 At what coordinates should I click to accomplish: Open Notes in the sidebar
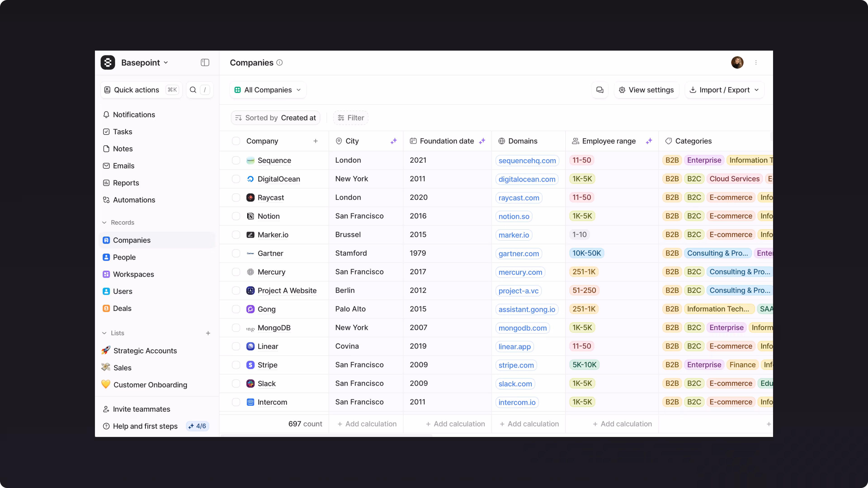coord(157,149)
